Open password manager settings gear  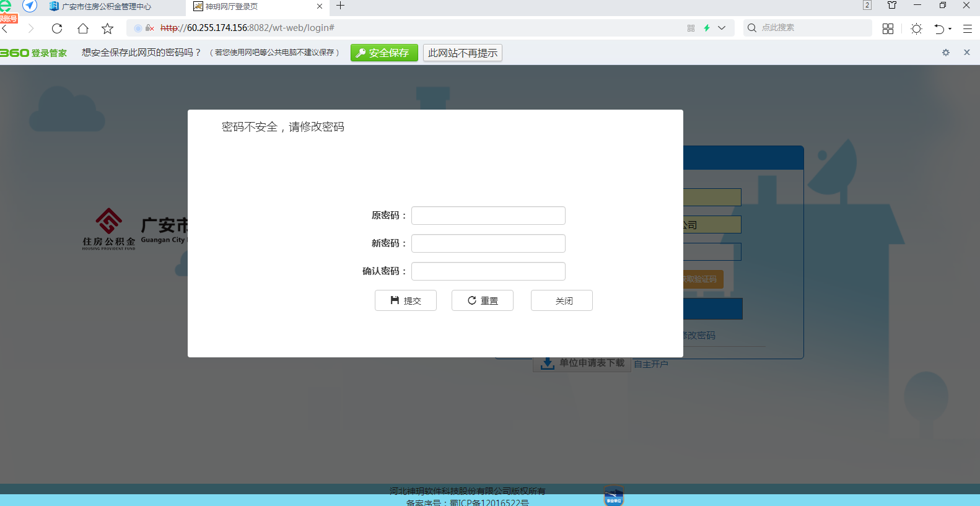coord(946,53)
